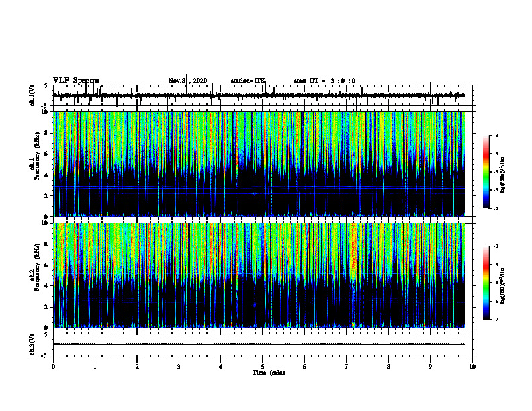Click the "2" kHz tick on ch.2 frequency axis
Viewport: 532px width, 411px height.
[47, 307]
